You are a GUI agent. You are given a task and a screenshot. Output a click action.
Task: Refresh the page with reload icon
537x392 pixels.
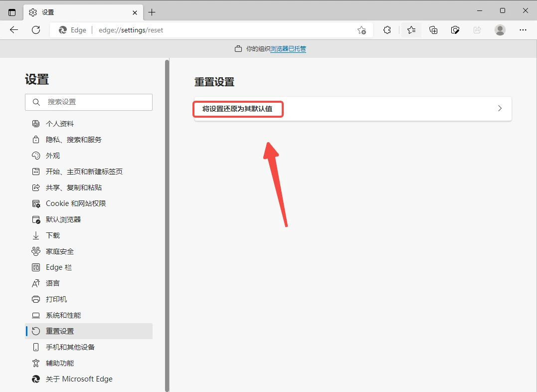[x=36, y=30]
